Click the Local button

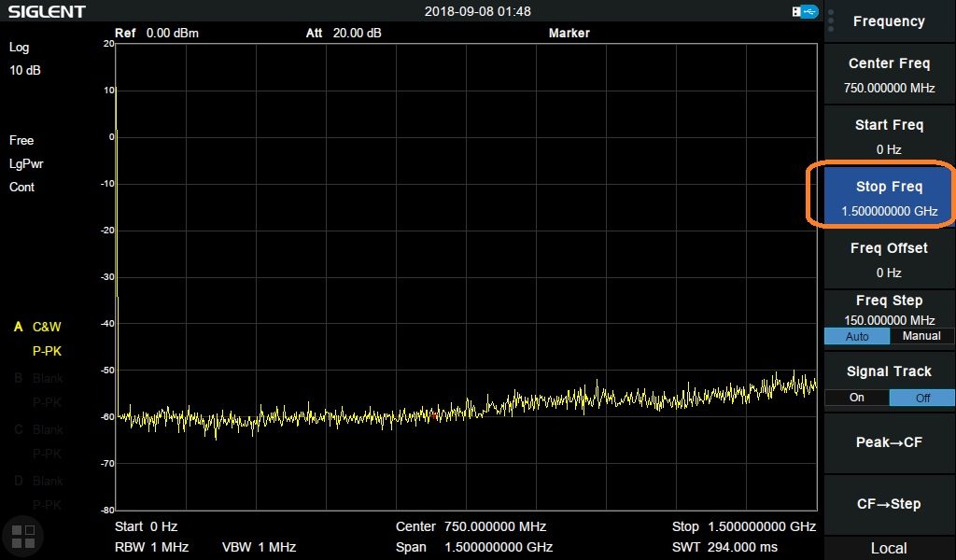(x=889, y=548)
